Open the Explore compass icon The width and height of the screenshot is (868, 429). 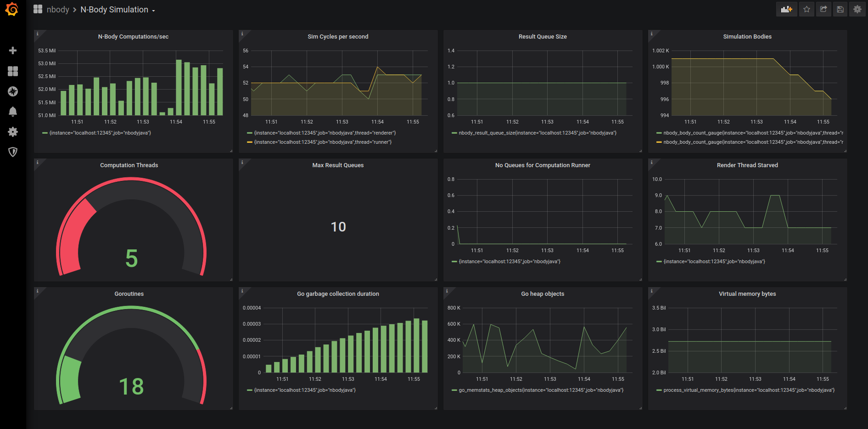[13, 91]
